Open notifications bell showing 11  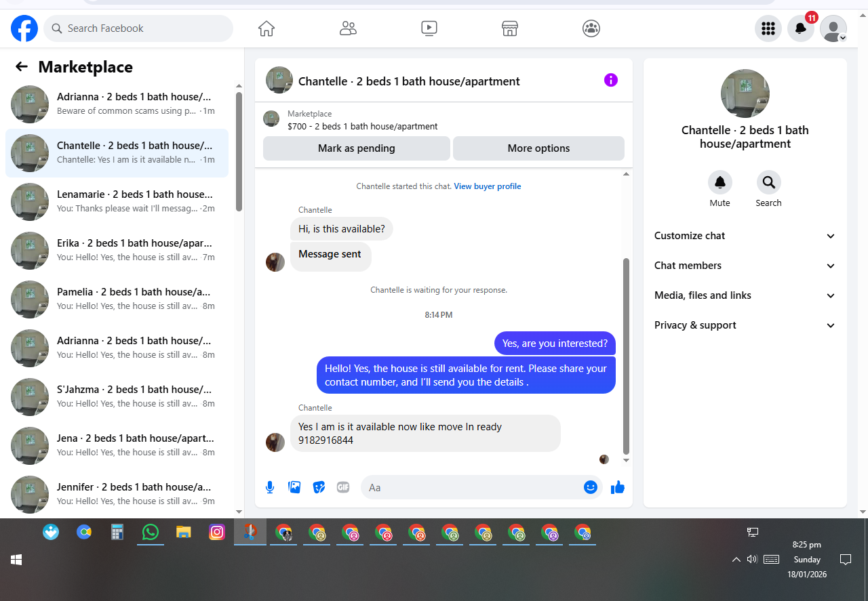point(801,28)
